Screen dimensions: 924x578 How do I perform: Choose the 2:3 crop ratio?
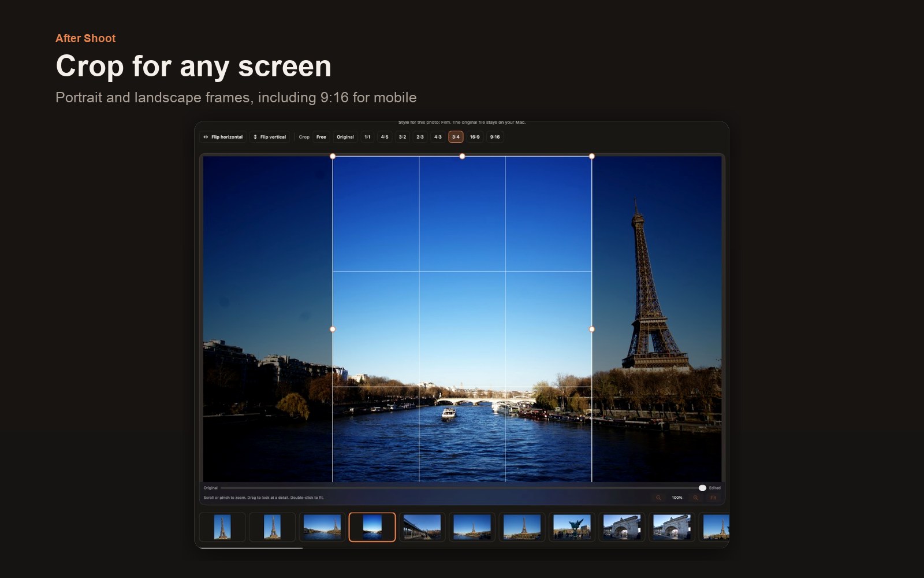[x=420, y=137]
